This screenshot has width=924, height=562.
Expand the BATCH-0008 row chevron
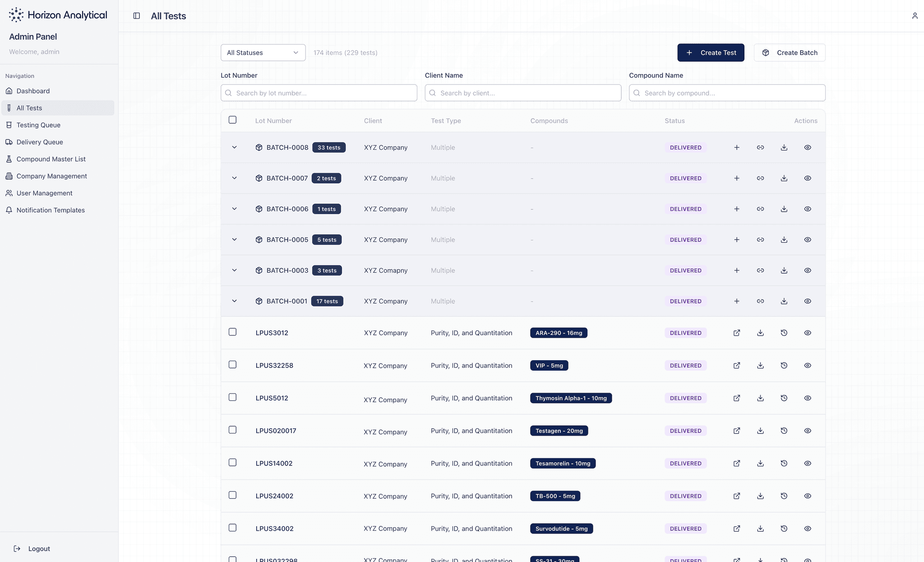tap(234, 148)
